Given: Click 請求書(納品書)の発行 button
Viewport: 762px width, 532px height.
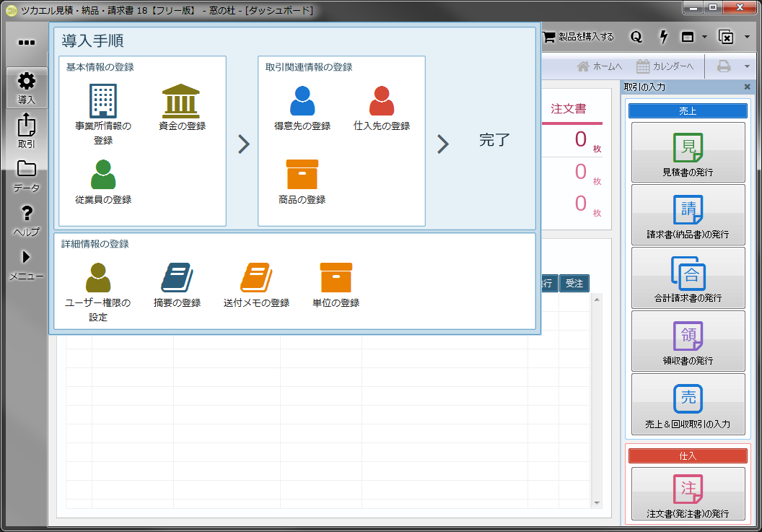Looking at the screenshot, I should (x=688, y=214).
